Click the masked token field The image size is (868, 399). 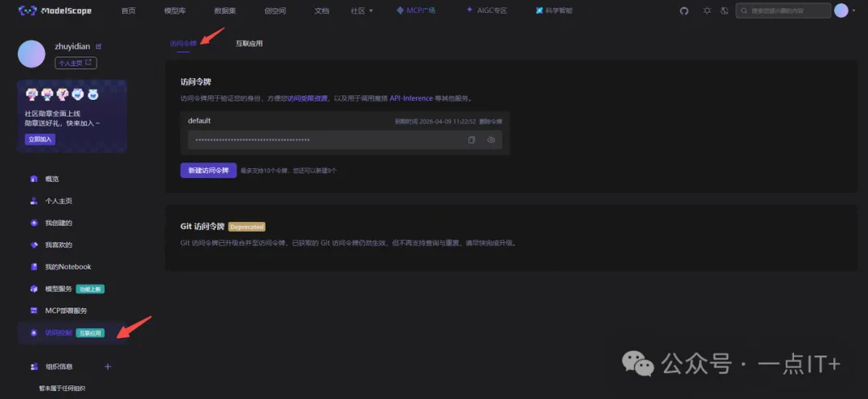(x=345, y=140)
